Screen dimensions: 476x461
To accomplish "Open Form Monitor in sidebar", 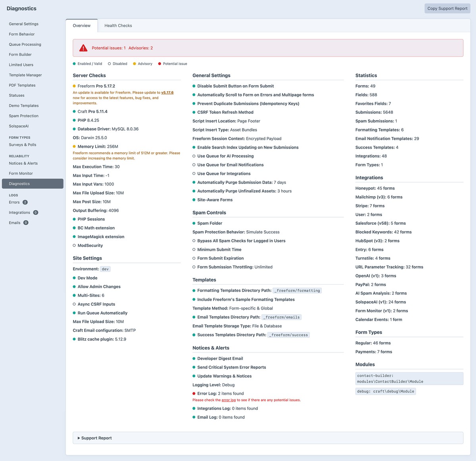I will [x=21, y=174].
